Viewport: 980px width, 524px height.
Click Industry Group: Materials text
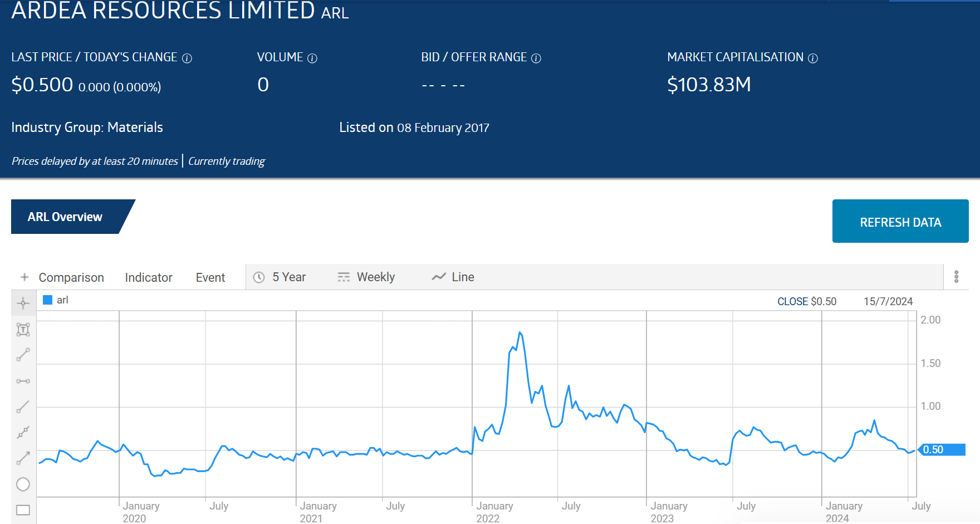click(x=87, y=128)
